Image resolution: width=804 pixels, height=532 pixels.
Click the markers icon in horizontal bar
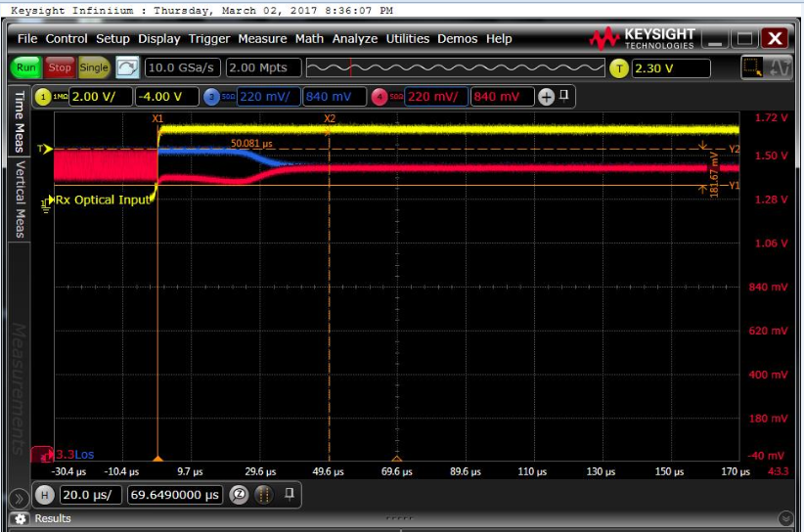click(264, 495)
